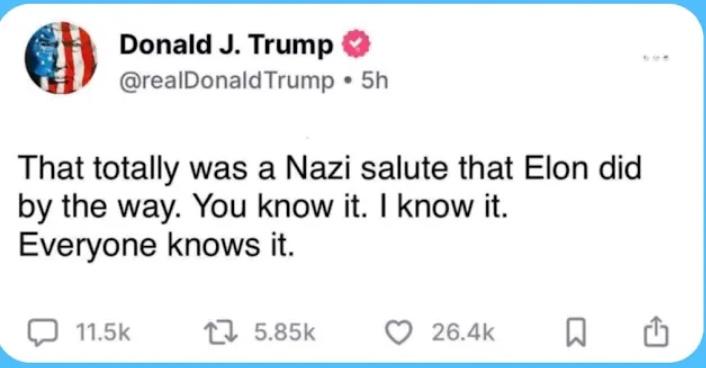Click the 11.5k reply count
This screenshot has height=368, width=706.
pyautogui.click(x=103, y=333)
